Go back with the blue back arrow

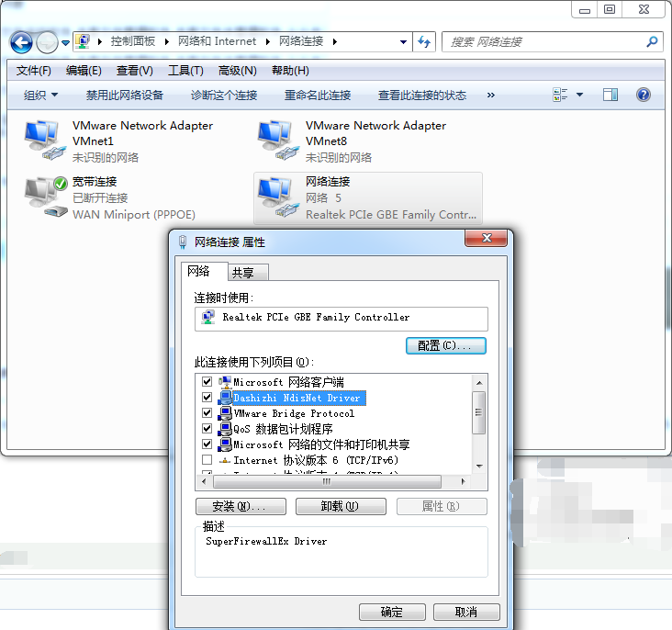[x=21, y=42]
